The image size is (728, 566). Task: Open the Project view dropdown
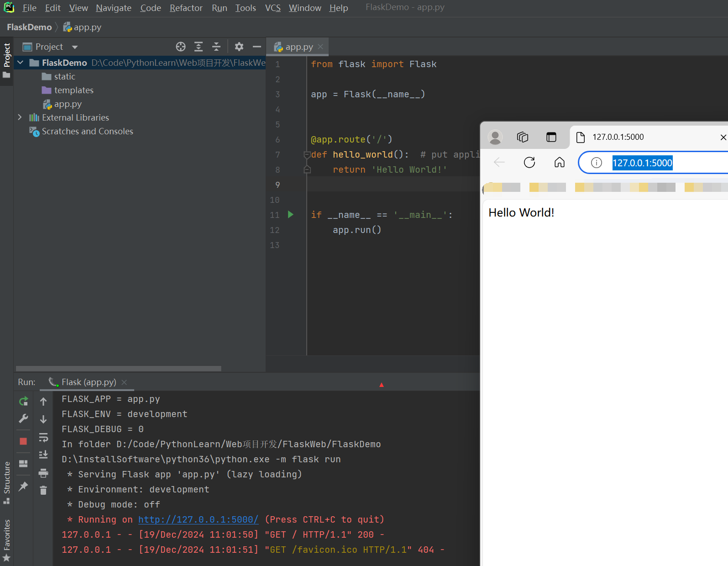point(75,47)
